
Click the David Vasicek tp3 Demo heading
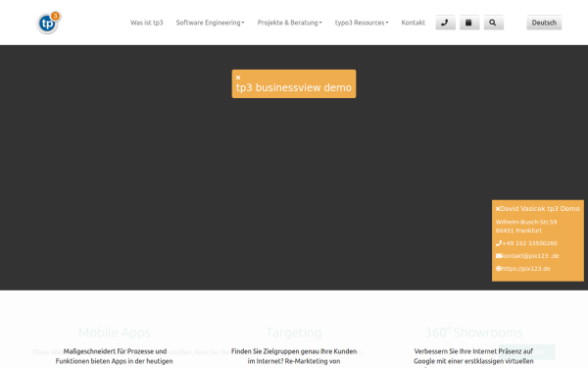[x=540, y=208]
